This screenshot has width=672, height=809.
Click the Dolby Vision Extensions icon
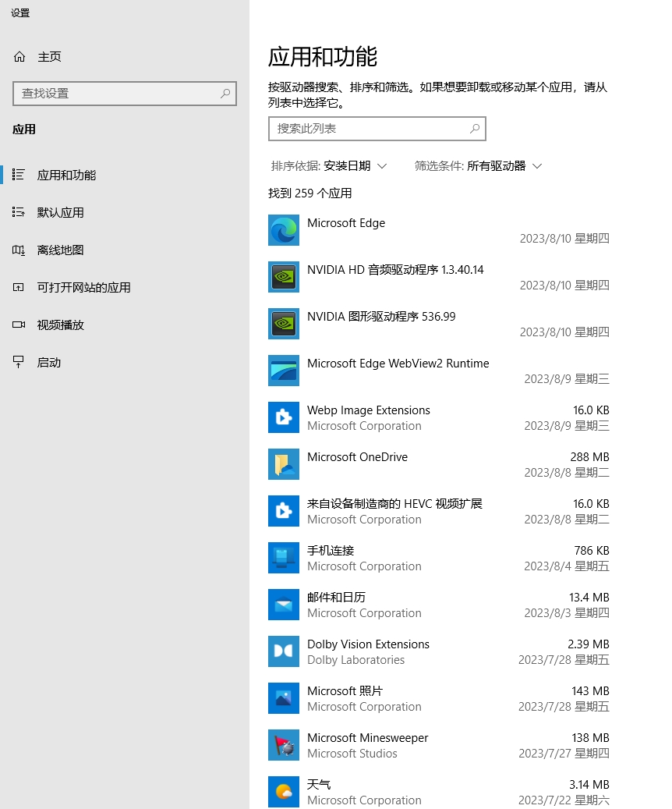[x=284, y=651]
